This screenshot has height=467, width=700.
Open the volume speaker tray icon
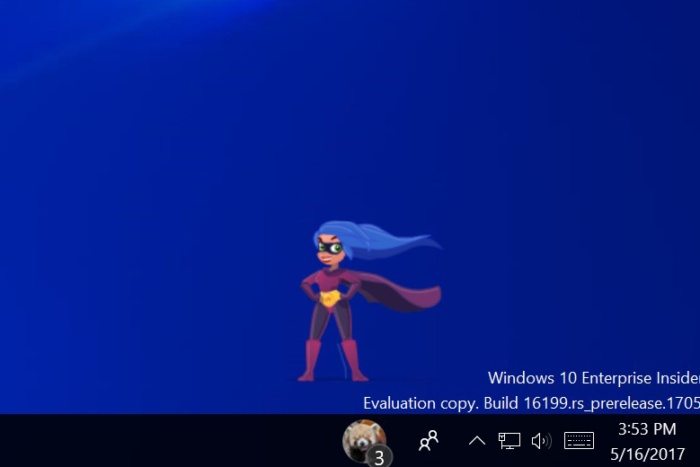click(541, 441)
